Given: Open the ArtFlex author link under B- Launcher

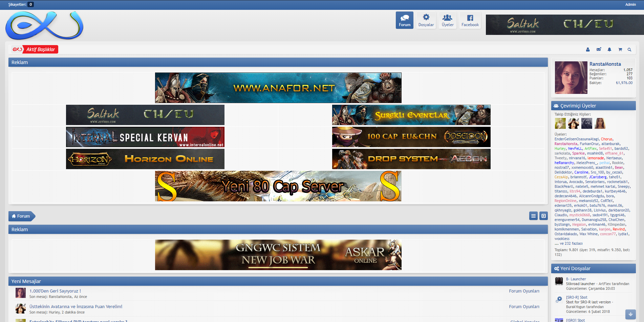Looking at the screenshot, I should point(605,284).
